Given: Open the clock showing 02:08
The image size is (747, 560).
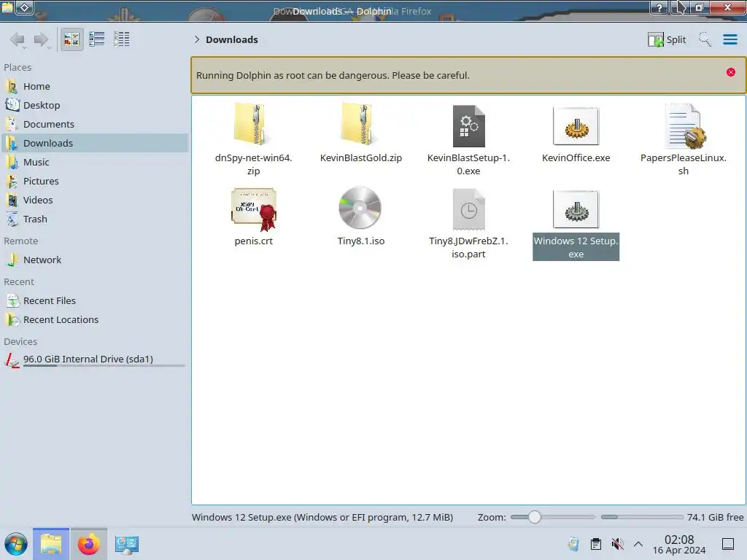Looking at the screenshot, I should point(679,544).
